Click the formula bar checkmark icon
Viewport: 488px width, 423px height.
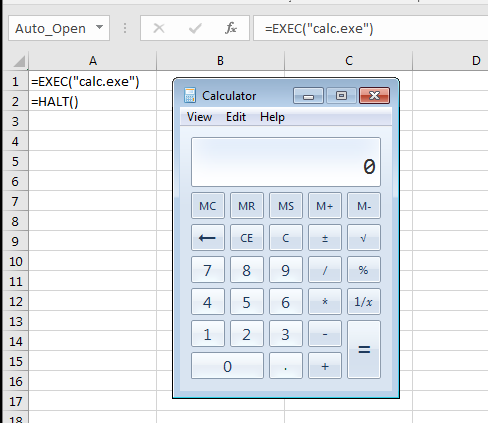tap(195, 28)
